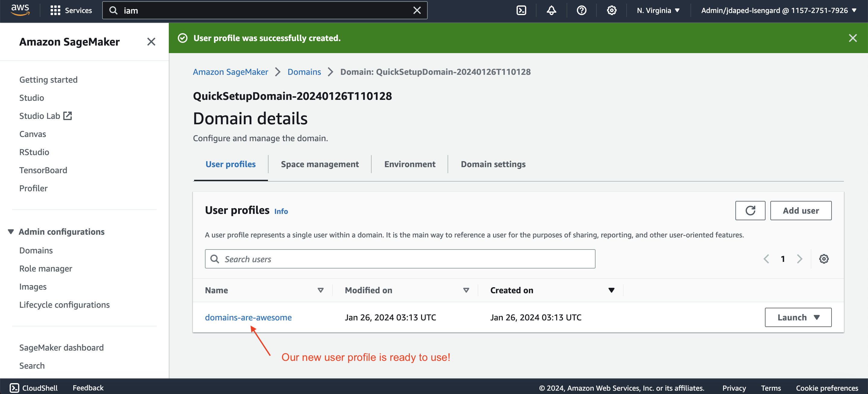This screenshot has height=394, width=868.
Task: Open CloudShell from the top bar icon
Action: point(521,11)
